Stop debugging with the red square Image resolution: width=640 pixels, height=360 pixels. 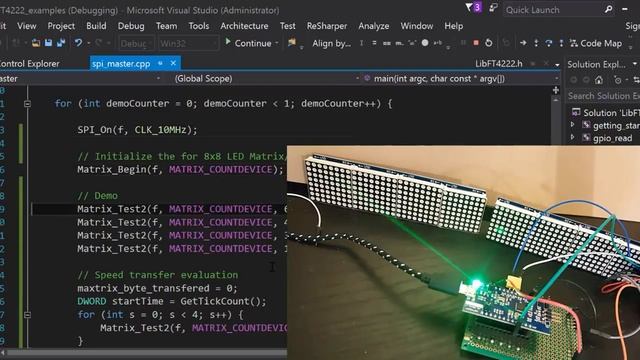click(x=476, y=43)
